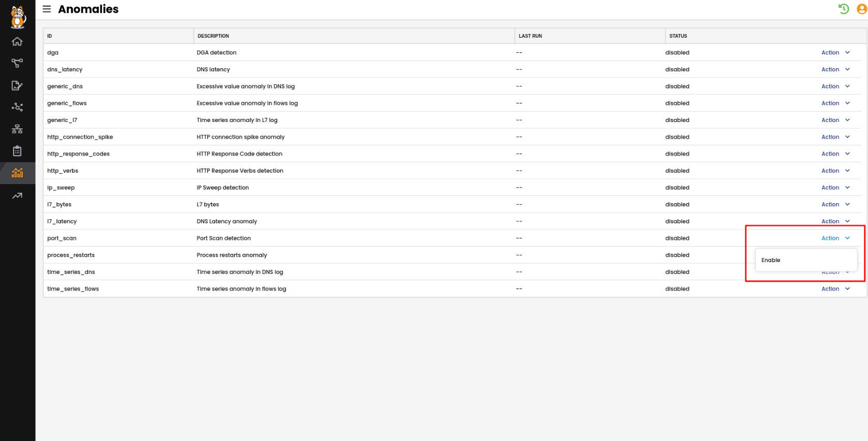This screenshot has height=441, width=868.
Task: Select the ip_sweep ID cell
Action: [61, 188]
